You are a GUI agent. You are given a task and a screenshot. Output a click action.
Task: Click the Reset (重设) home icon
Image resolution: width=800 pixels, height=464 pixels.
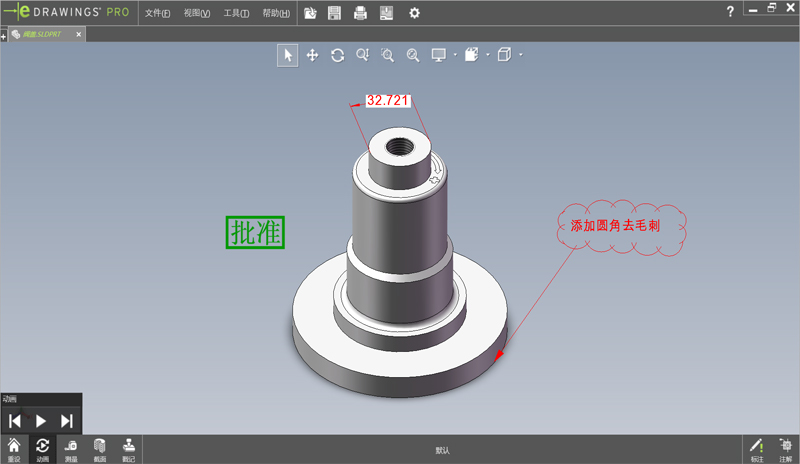click(14, 448)
